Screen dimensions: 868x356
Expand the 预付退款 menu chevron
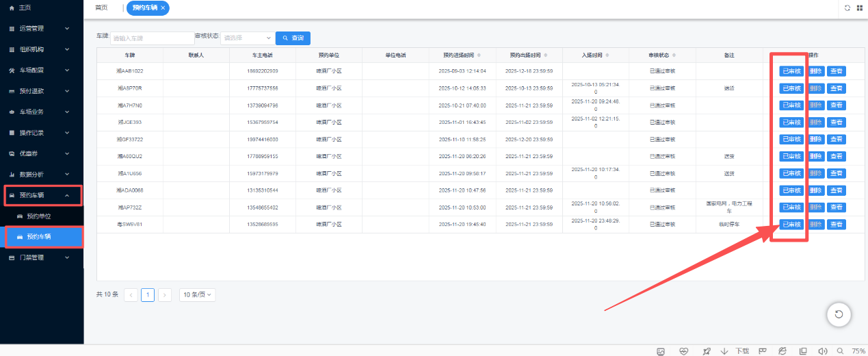(67, 91)
